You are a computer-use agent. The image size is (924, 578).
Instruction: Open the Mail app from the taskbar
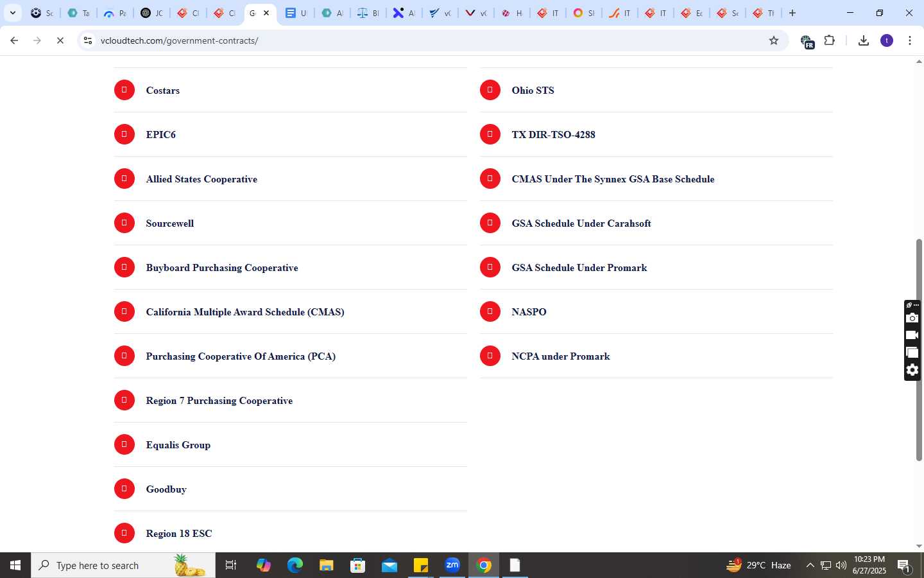[x=389, y=565]
